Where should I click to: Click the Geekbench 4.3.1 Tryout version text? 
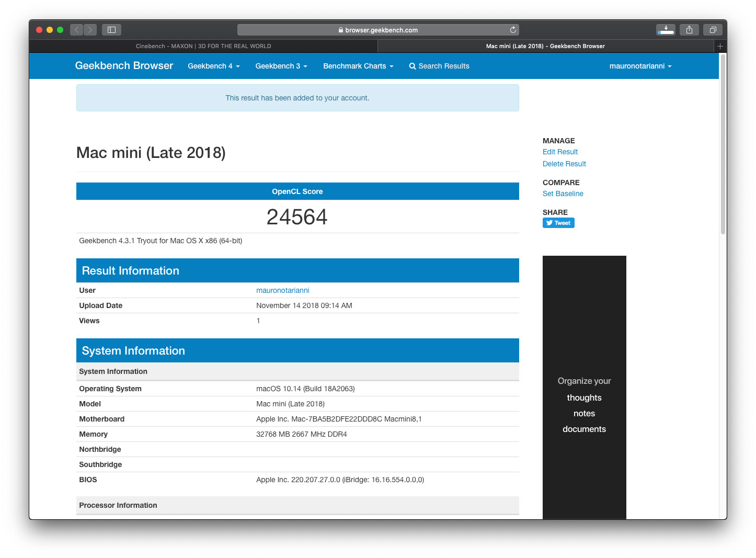click(x=161, y=241)
